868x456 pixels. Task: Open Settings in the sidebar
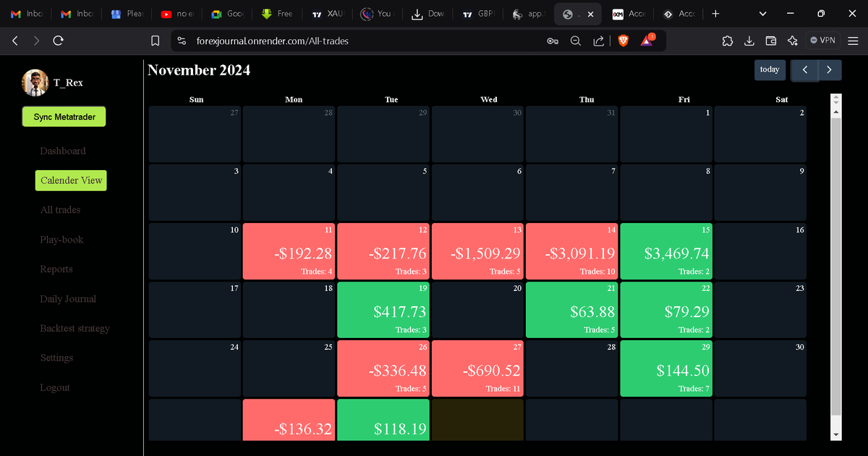point(57,358)
